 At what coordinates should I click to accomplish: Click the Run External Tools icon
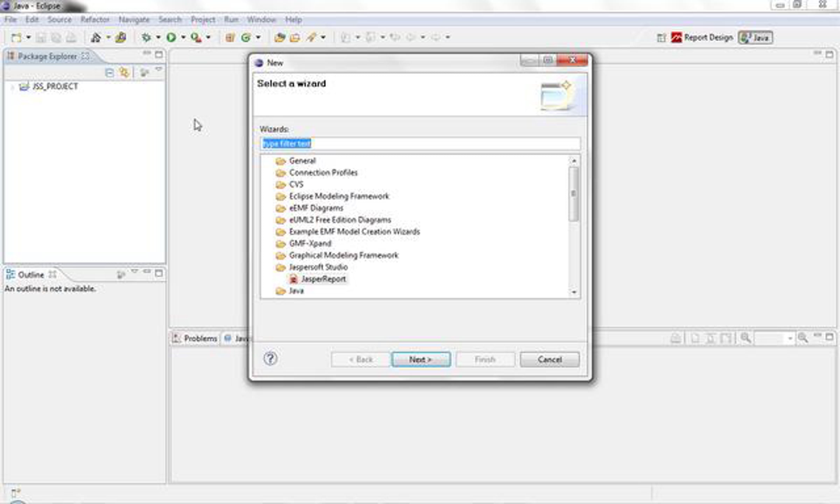tap(196, 37)
